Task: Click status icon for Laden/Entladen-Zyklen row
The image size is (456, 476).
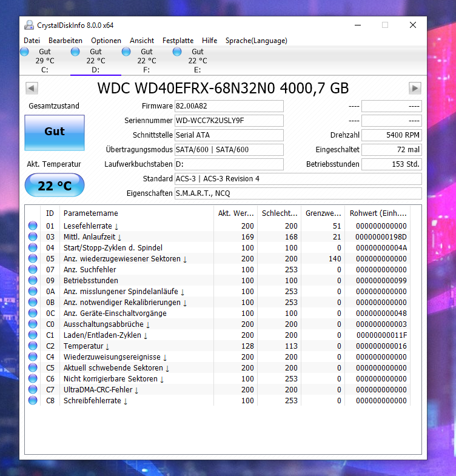Action: tap(33, 335)
